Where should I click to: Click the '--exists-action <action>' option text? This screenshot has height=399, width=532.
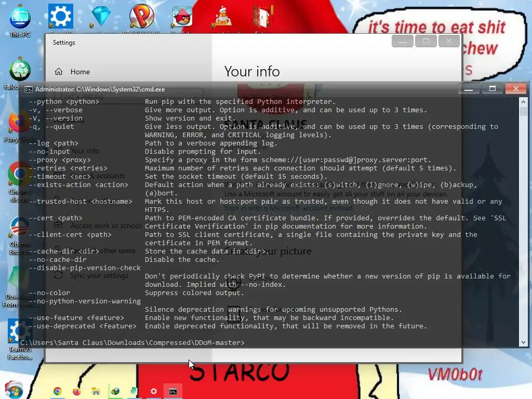point(78,184)
